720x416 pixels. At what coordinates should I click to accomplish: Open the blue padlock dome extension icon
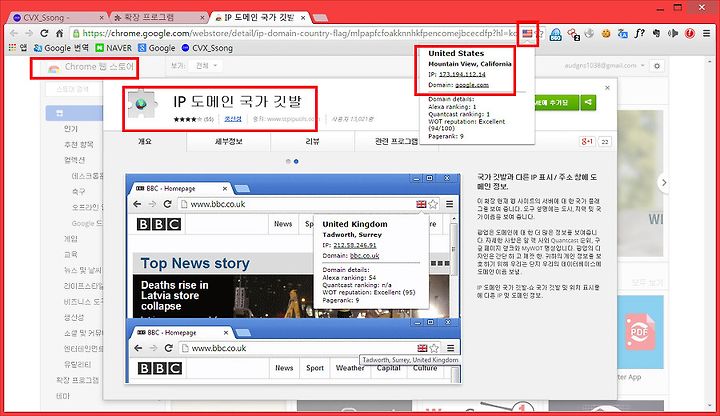click(556, 34)
